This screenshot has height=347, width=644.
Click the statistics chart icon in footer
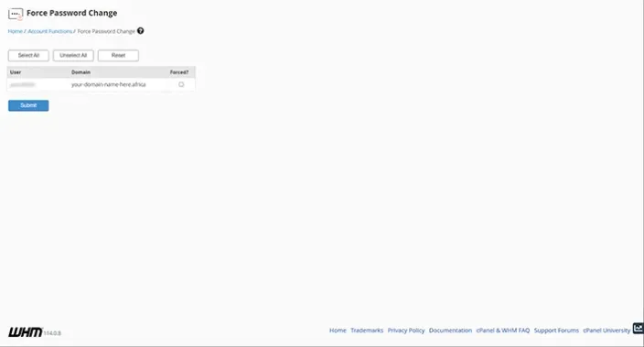[638, 328]
